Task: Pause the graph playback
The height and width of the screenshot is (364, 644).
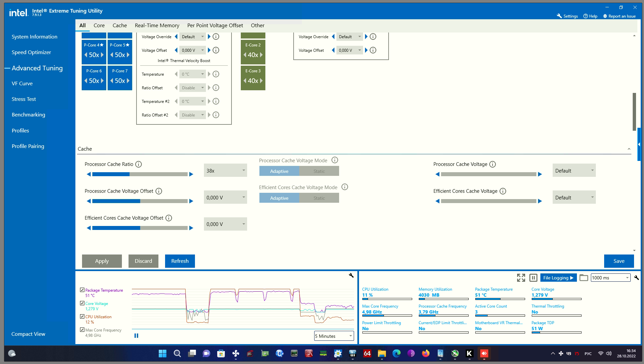Action: click(x=136, y=336)
